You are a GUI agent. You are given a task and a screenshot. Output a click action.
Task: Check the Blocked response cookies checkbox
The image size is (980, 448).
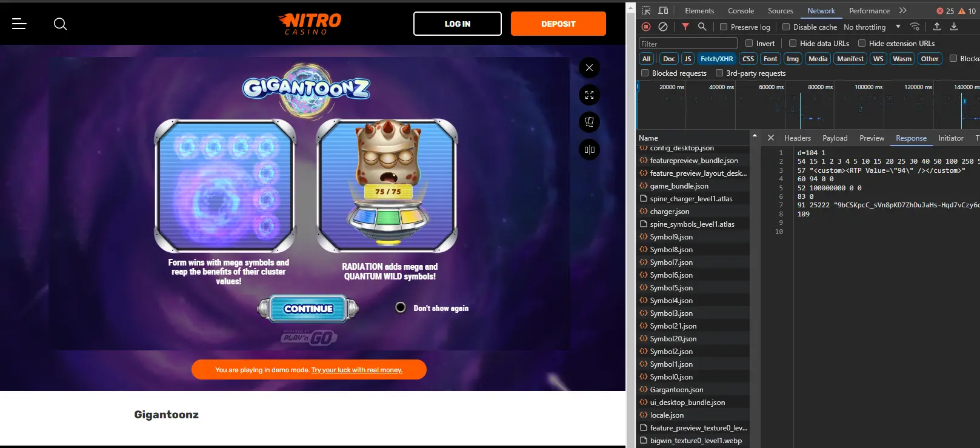point(953,58)
